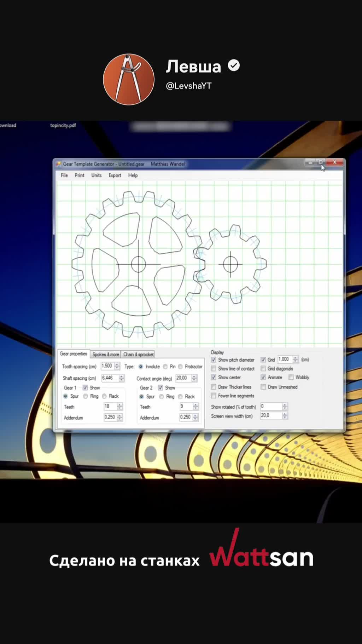362x644 pixels.
Task: Enable Draw Unmeshed checkbox
Action: 263,387
